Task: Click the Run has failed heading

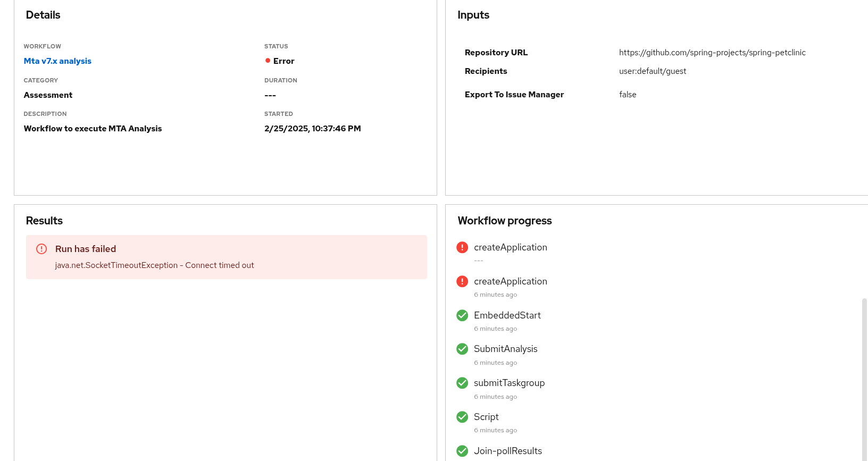Action: [x=86, y=249]
